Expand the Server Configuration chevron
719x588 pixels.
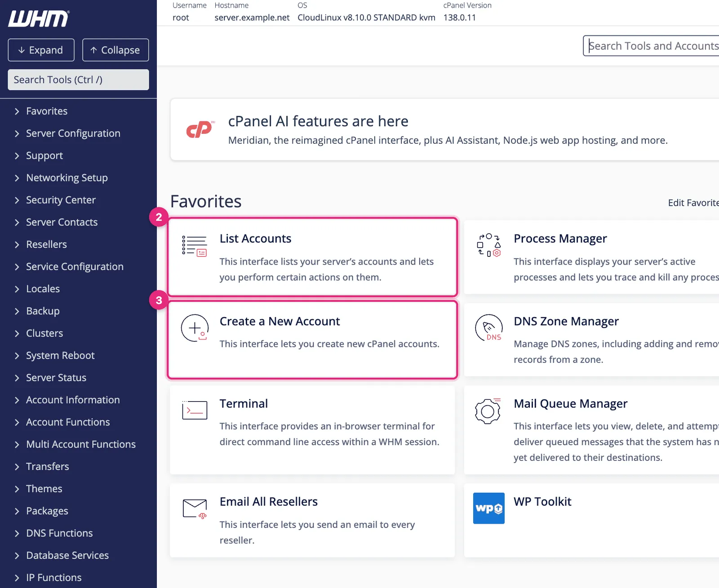pos(17,133)
